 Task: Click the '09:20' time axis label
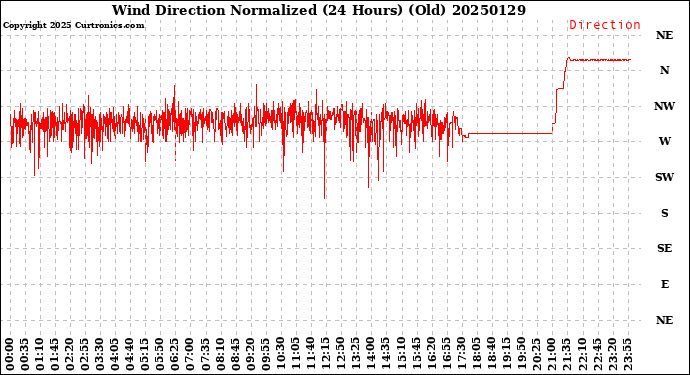251,355
